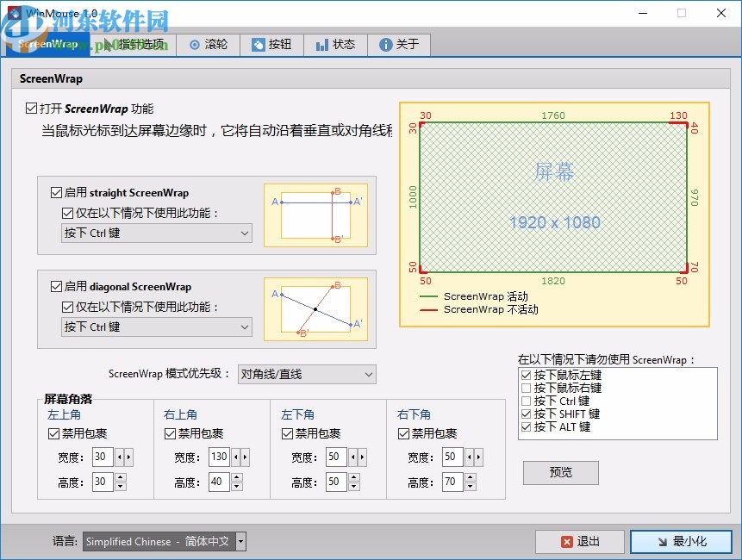Close the WinMouse window
This screenshot has width=742, height=560.
coord(720,13)
